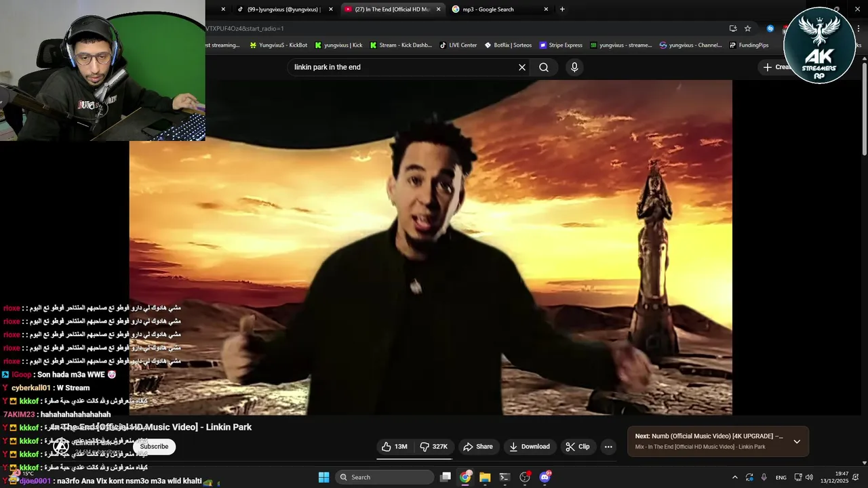The image size is (868, 488).
Task: Clear the YouTube search box with X
Action: coord(522,67)
